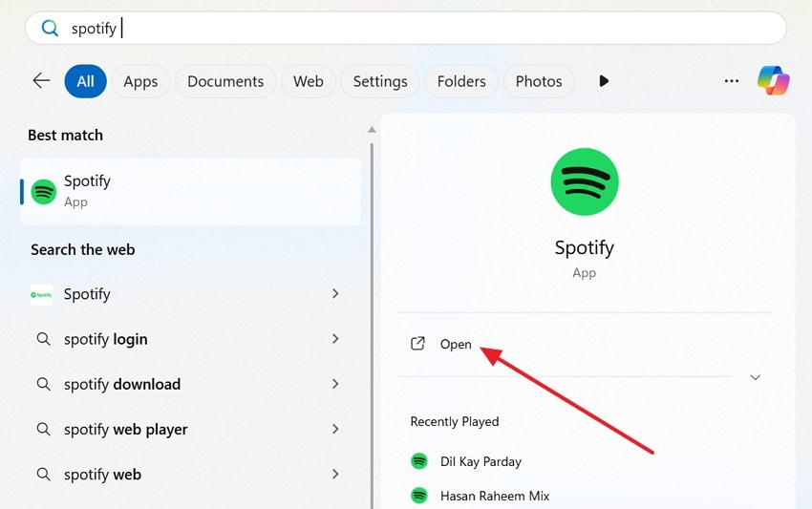Click scrollbar up arrow in results list
The width and height of the screenshot is (812, 509).
tap(372, 130)
